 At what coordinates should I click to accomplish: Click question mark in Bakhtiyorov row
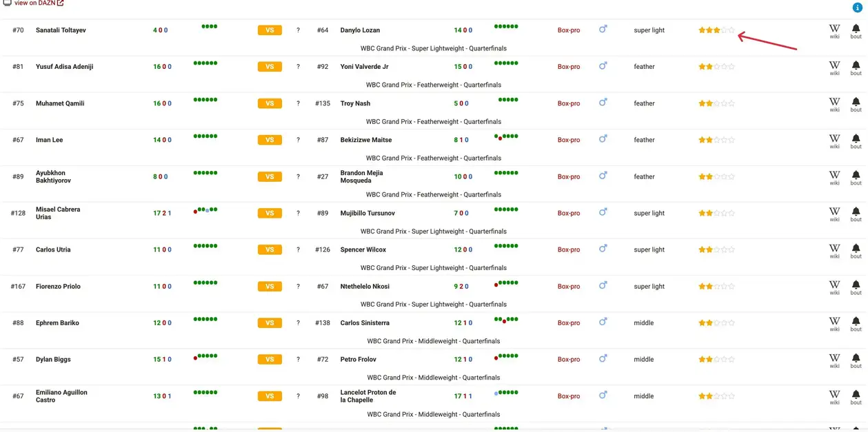coord(298,177)
